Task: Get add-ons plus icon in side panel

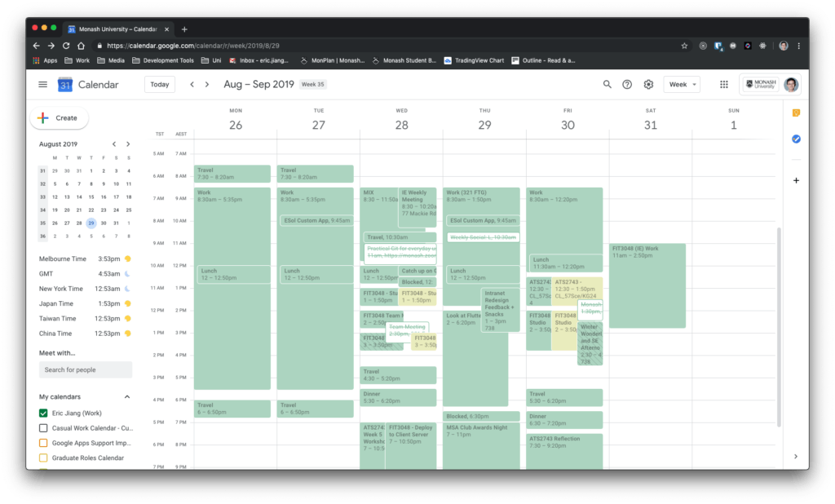Action: [x=796, y=180]
